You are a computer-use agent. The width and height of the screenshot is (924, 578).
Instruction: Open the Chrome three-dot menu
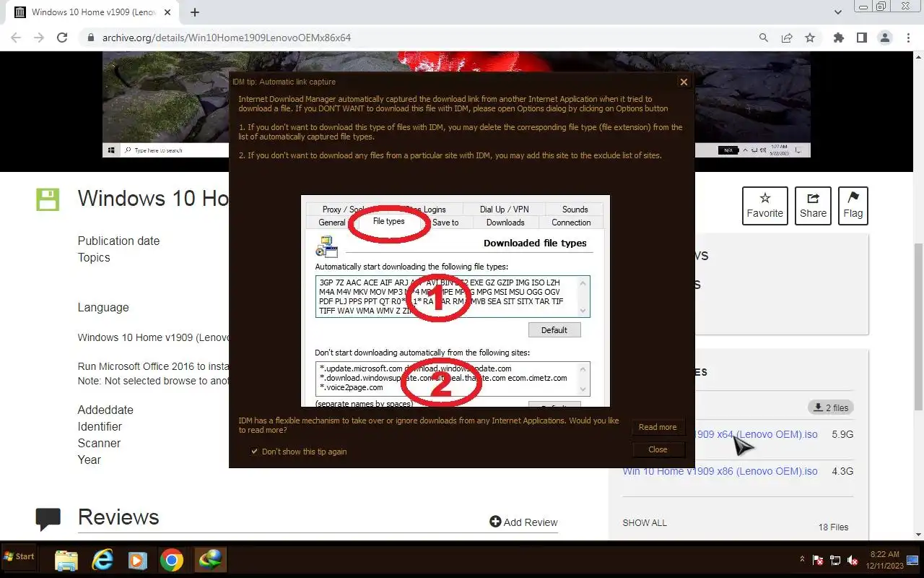coord(908,38)
